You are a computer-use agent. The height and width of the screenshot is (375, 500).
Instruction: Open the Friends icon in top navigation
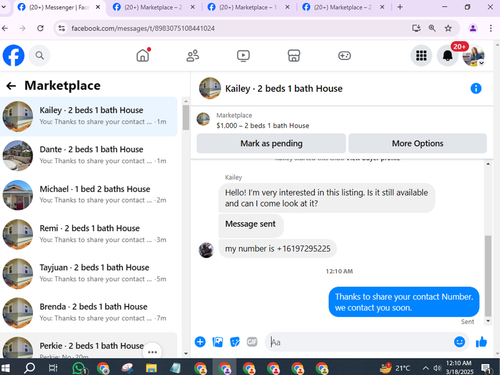tap(193, 55)
